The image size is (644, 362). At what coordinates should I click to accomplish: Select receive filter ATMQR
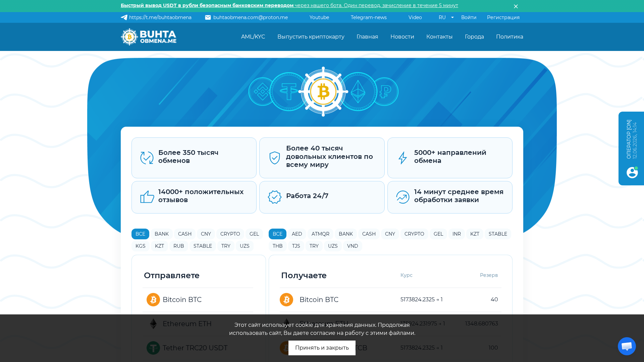[x=320, y=234]
